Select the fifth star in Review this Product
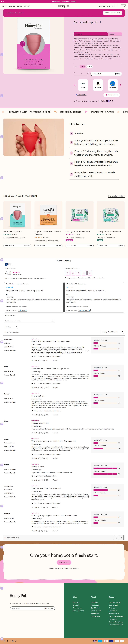 (90, 273)
